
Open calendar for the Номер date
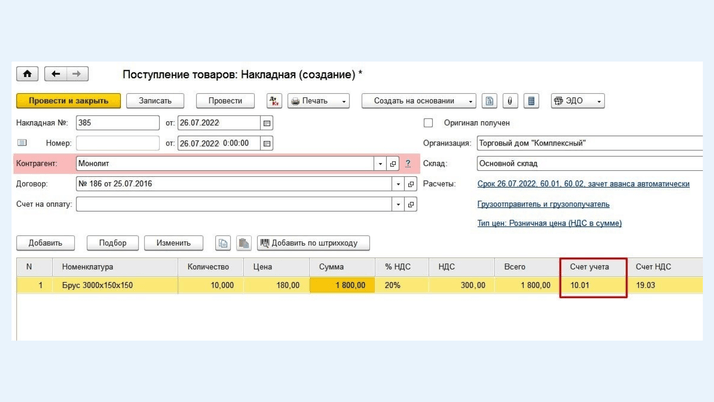267,143
